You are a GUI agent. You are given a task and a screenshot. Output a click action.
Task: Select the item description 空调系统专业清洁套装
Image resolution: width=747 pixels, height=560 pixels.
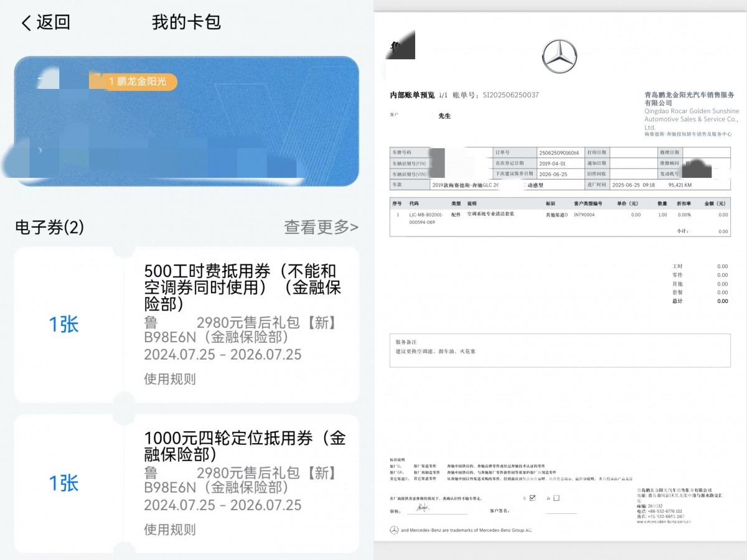491,214
